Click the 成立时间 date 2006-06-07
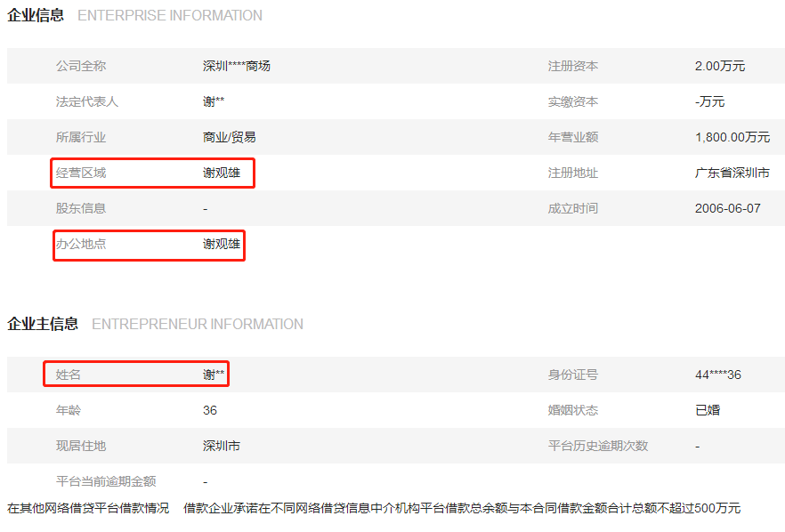The height and width of the screenshot is (532, 785). (728, 209)
